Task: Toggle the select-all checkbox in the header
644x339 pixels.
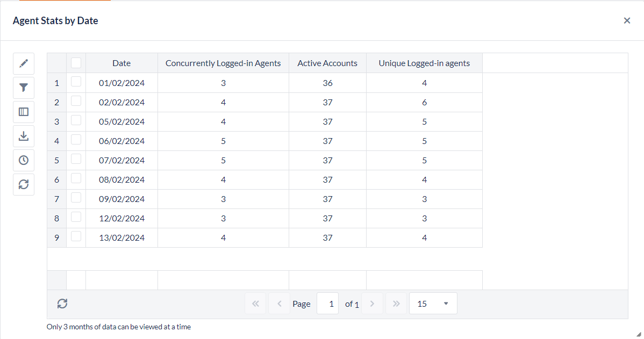Action: (76, 62)
